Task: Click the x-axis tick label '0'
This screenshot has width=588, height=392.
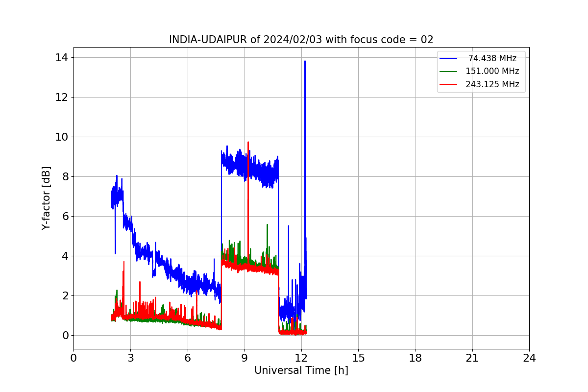Action: click(73, 358)
